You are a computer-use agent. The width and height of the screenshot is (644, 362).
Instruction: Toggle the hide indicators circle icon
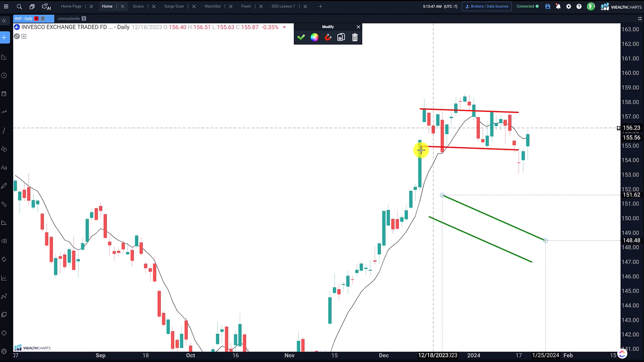point(16,36)
